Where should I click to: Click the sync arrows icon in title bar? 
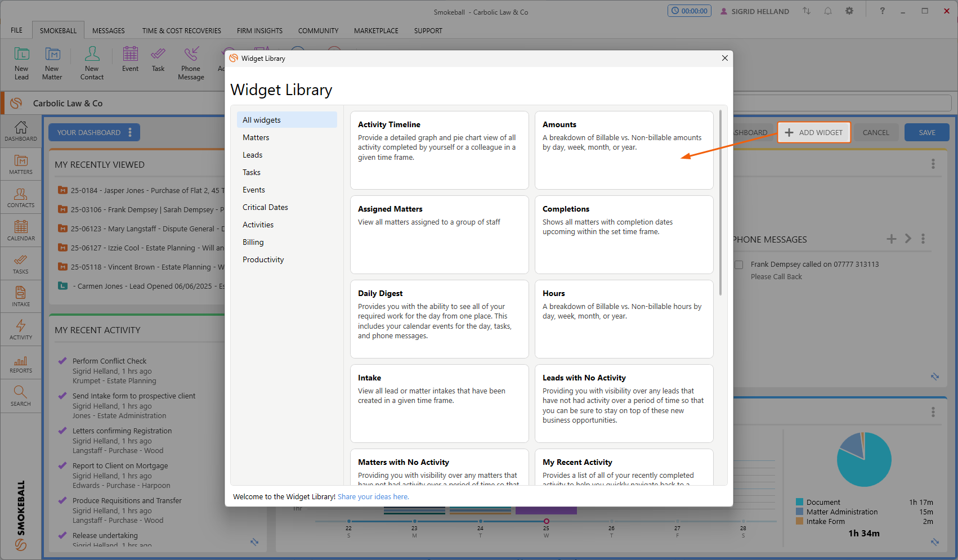click(807, 11)
